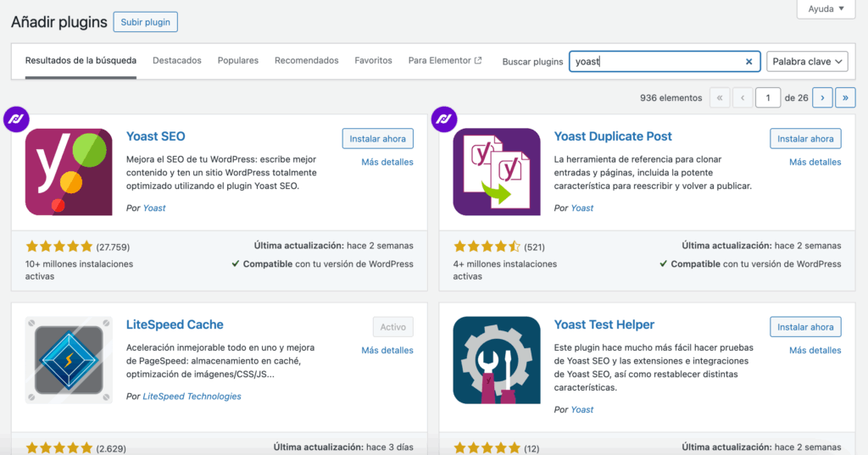
Task: Install the Yoast SEO plugin now
Action: [x=377, y=139]
